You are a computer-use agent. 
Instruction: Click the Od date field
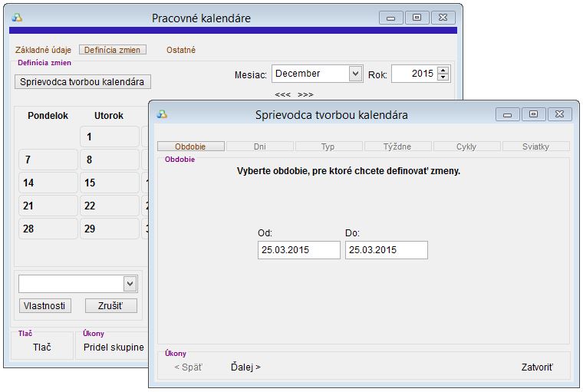coord(299,250)
